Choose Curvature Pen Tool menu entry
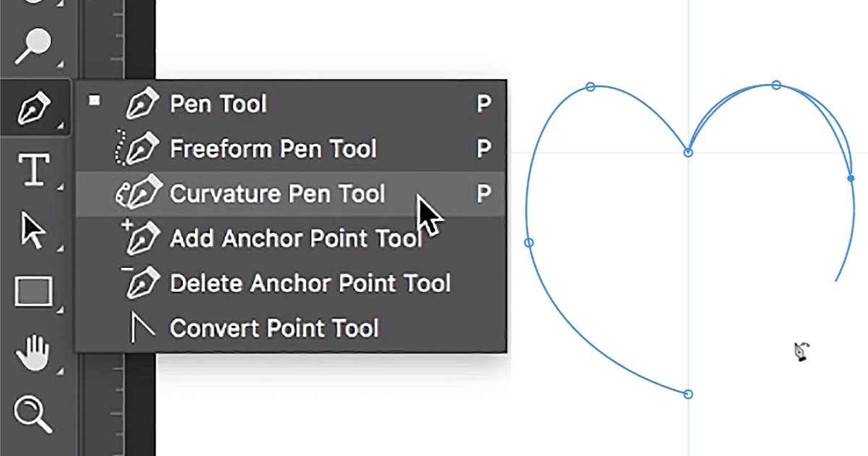The image size is (868, 456). pyautogui.click(x=277, y=194)
